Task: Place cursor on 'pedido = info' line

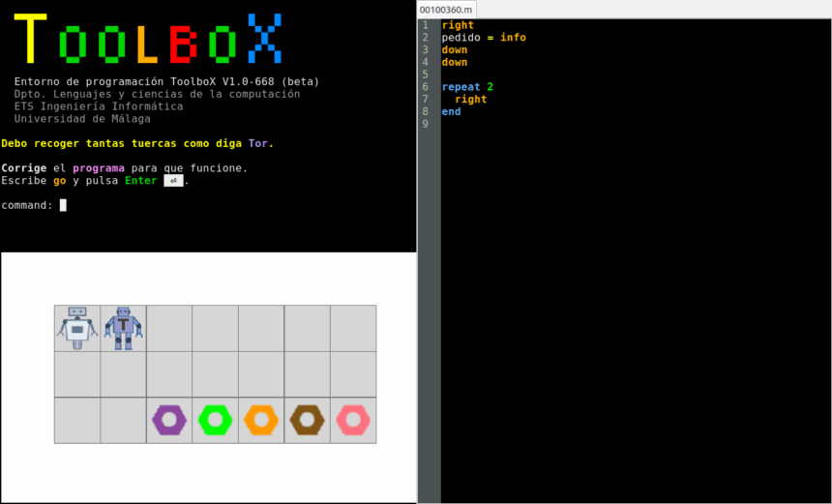Action: pos(484,37)
